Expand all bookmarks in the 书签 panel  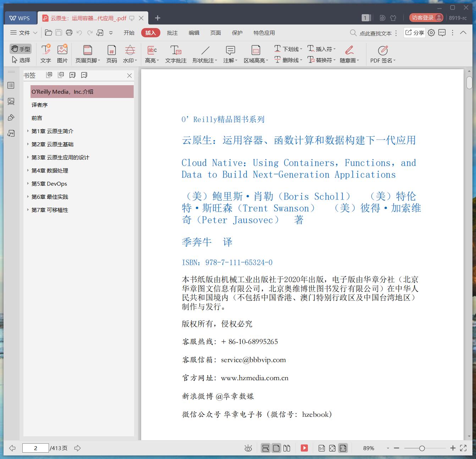(x=49, y=75)
